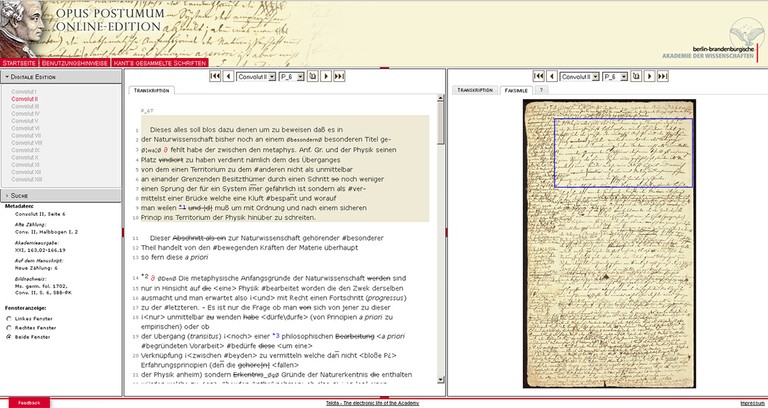Screen dimensions: 768x408
Task: Go to next page in left pane toolbar
Action: pos(326,76)
